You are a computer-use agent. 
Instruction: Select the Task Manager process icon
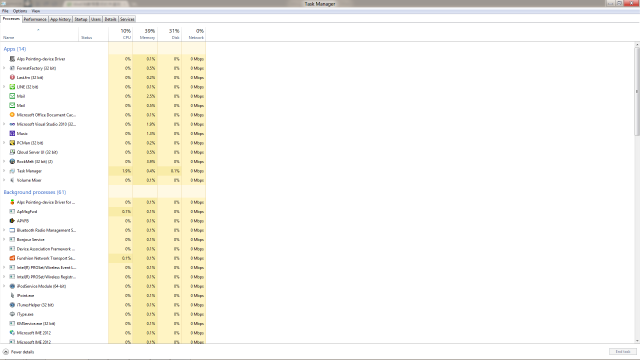click(12, 171)
